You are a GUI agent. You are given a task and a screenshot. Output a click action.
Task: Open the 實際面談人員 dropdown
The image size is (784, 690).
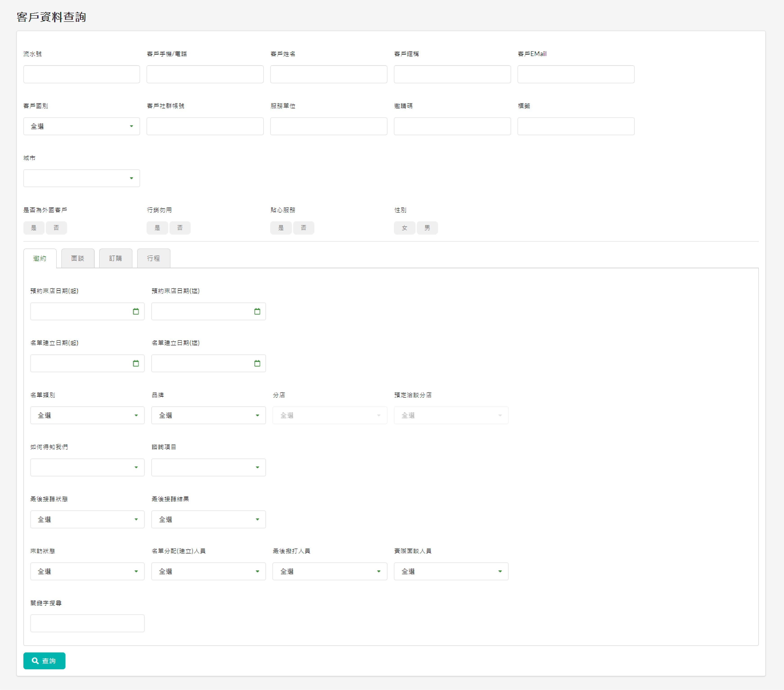coord(451,571)
